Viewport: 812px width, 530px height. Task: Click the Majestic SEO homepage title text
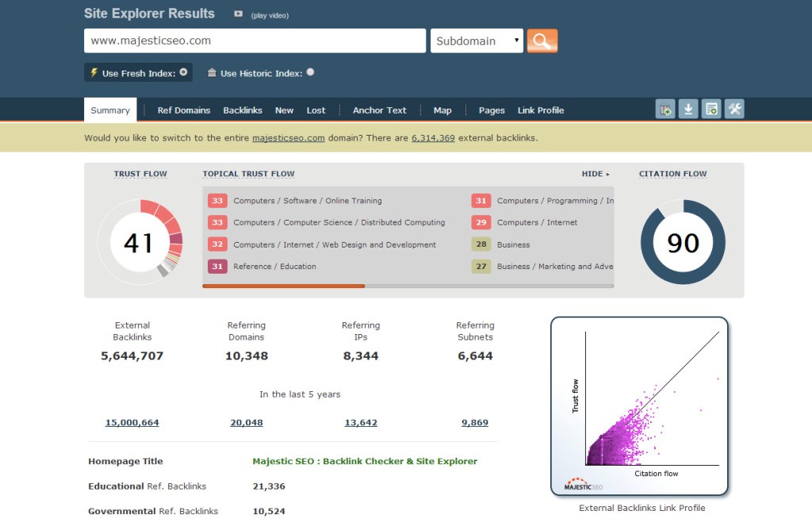pyautogui.click(x=365, y=461)
